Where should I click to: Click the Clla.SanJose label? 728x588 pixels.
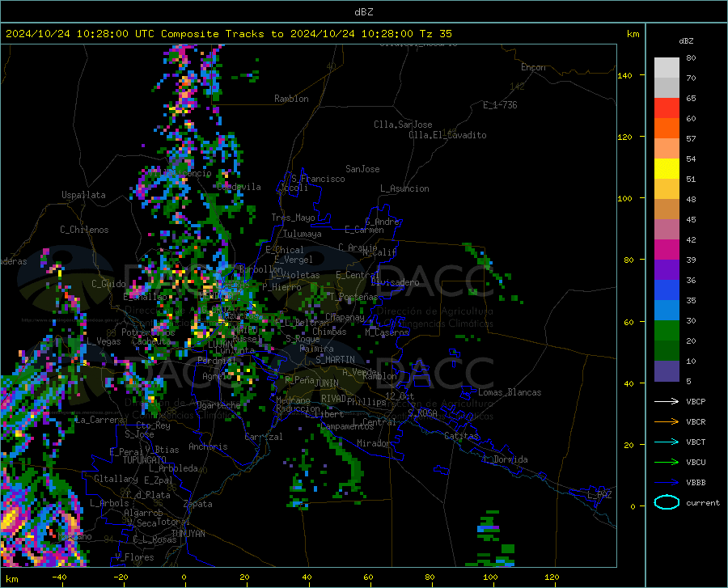tap(403, 125)
